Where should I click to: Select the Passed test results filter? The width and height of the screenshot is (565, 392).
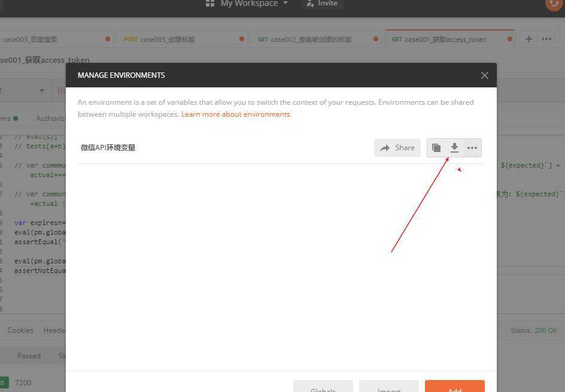29,356
